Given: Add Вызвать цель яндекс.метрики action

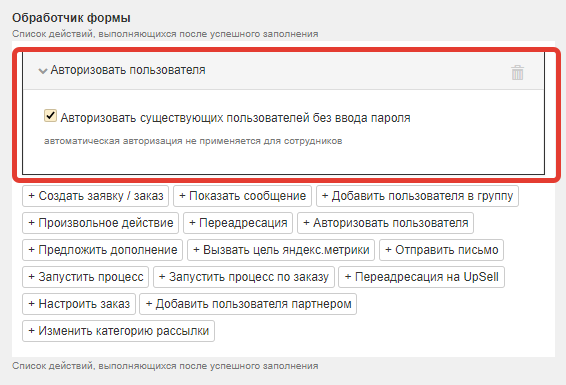Looking at the screenshot, I should 281,250.
